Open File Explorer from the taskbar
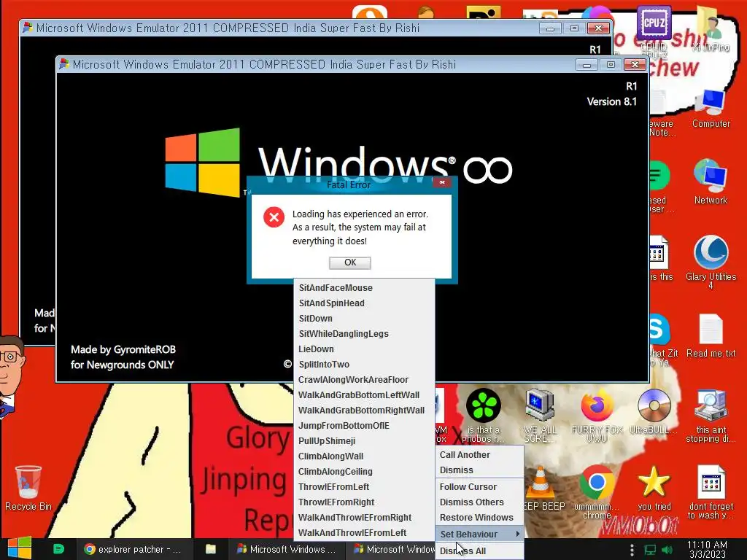Viewport: 747px width, 560px height. 211,549
